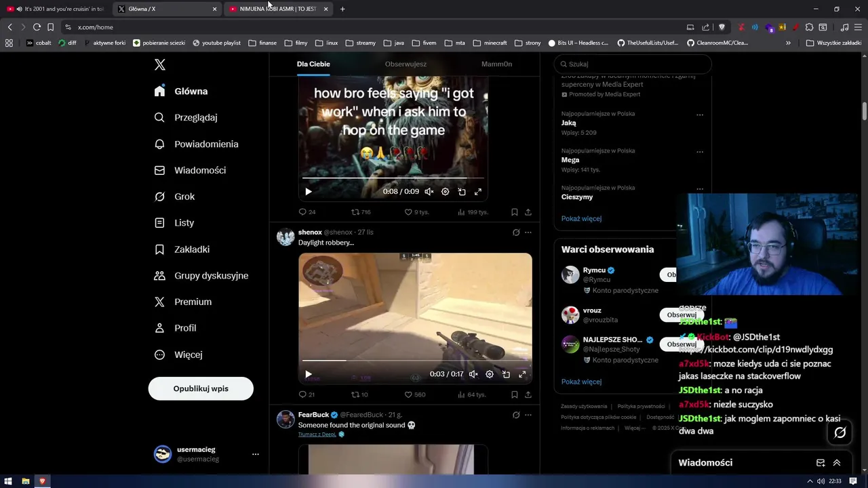The width and height of the screenshot is (868, 488).
Task: Open Profil page
Action: click(175, 328)
